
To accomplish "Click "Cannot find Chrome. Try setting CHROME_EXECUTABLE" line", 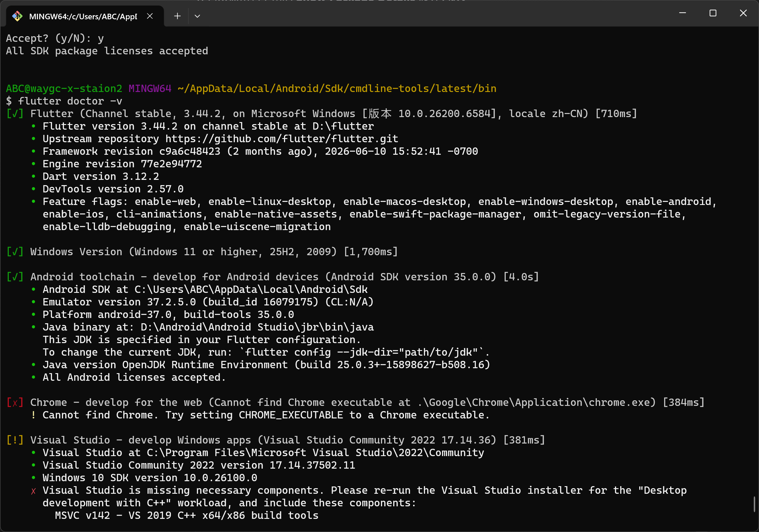I will tap(266, 415).
